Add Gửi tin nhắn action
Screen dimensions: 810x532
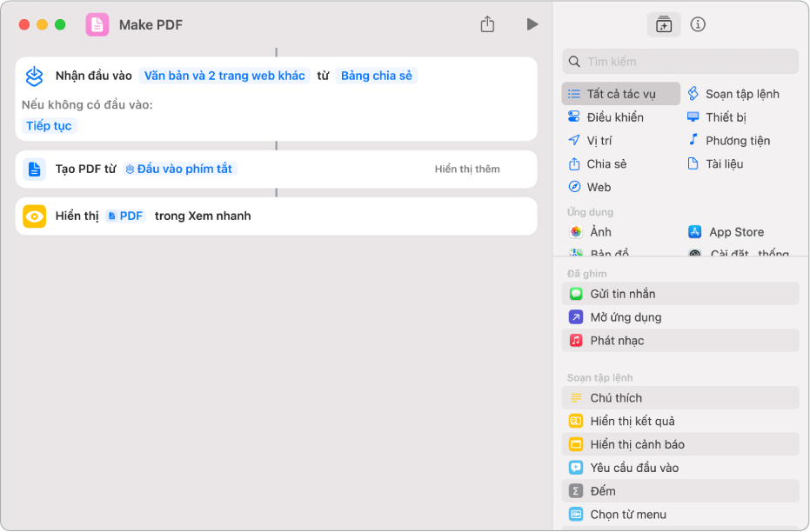click(x=680, y=294)
